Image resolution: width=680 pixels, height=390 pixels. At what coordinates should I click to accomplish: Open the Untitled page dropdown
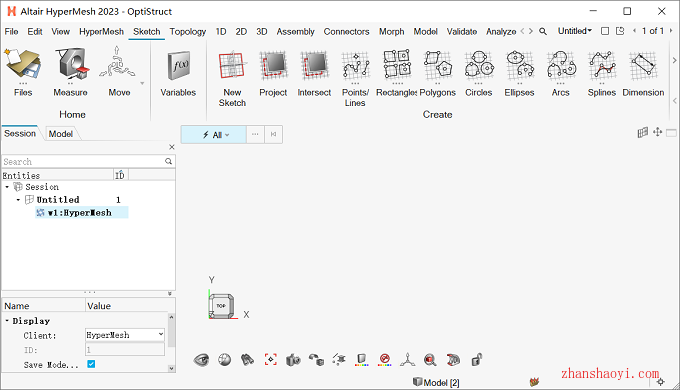pos(575,31)
